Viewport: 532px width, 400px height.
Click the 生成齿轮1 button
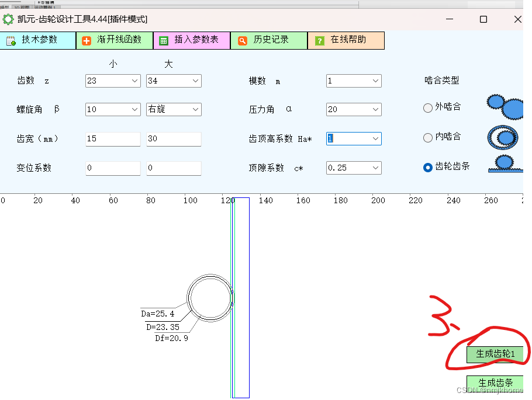coord(495,354)
